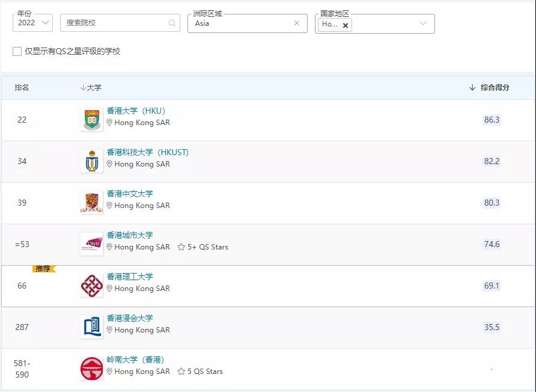Click the CityU logo thumbnail
Image resolution: width=536 pixels, height=392 pixels.
point(91,244)
